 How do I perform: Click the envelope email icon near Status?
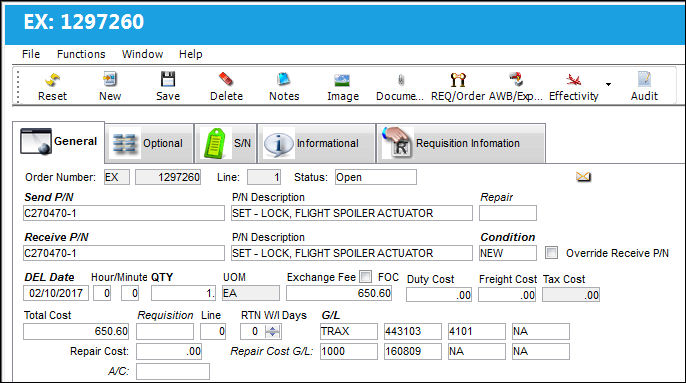click(x=583, y=177)
